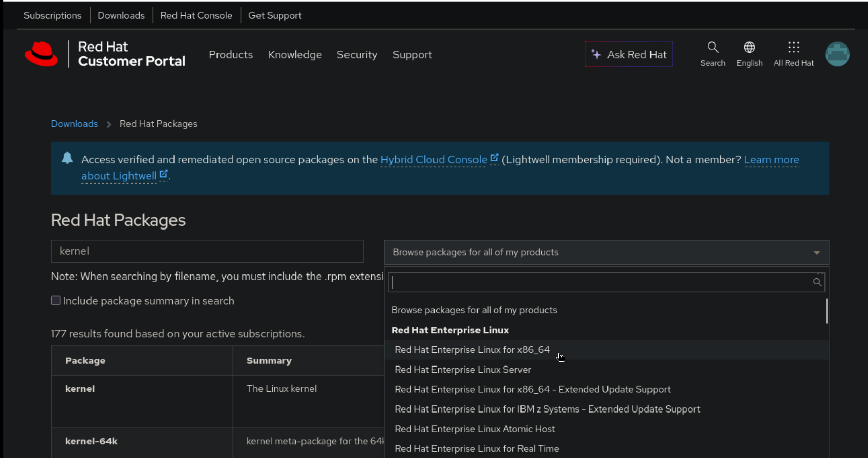The image size is (868, 458).
Task: Open Red Hat Console in top bar
Action: pyautogui.click(x=196, y=15)
